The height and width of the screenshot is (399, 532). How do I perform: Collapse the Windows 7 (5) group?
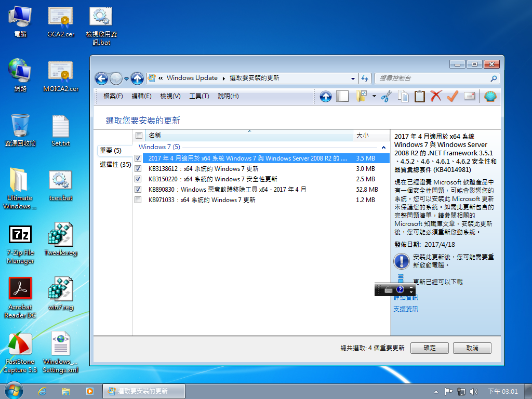pos(383,147)
